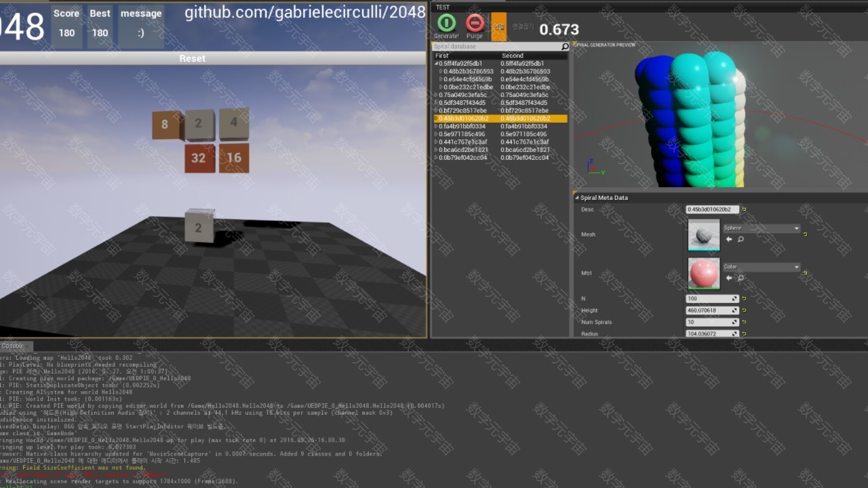Select highlighted row 0.45b3d010620b2
This screenshot has height=488, width=868.
(x=500, y=119)
